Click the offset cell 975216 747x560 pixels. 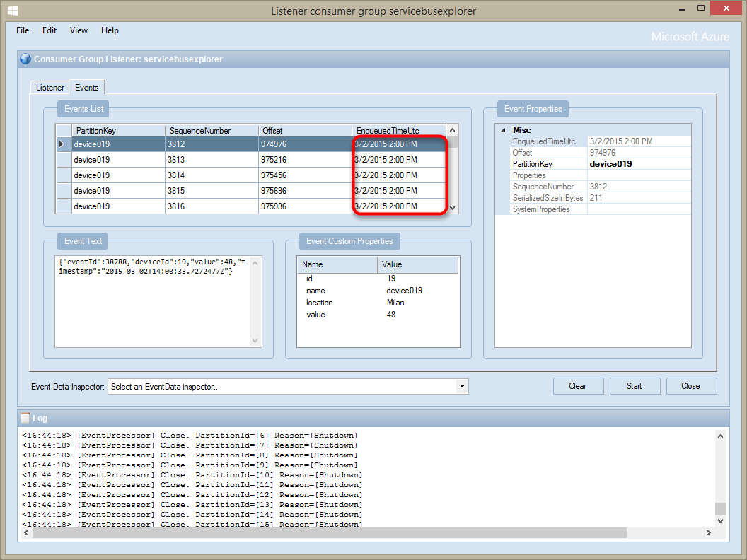click(x=305, y=160)
